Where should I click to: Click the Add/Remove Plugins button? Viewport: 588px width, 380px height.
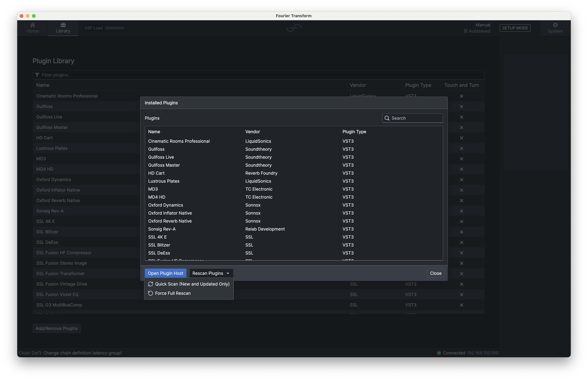tap(57, 328)
